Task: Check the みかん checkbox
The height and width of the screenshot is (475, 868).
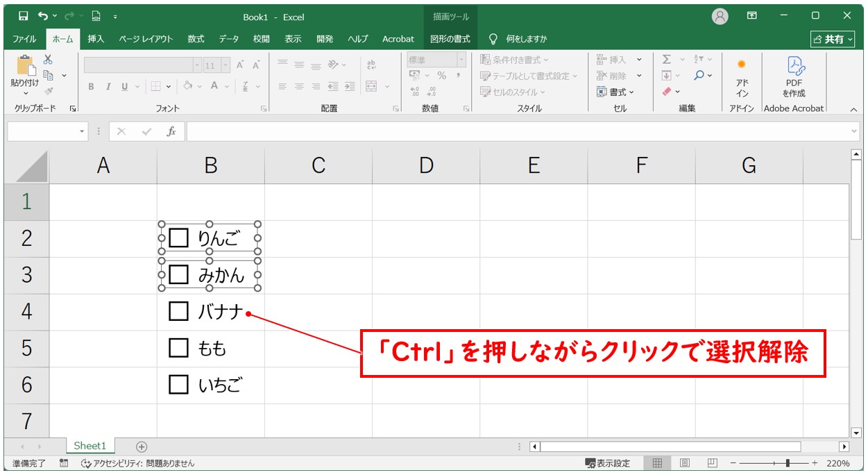Action: click(179, 275)
